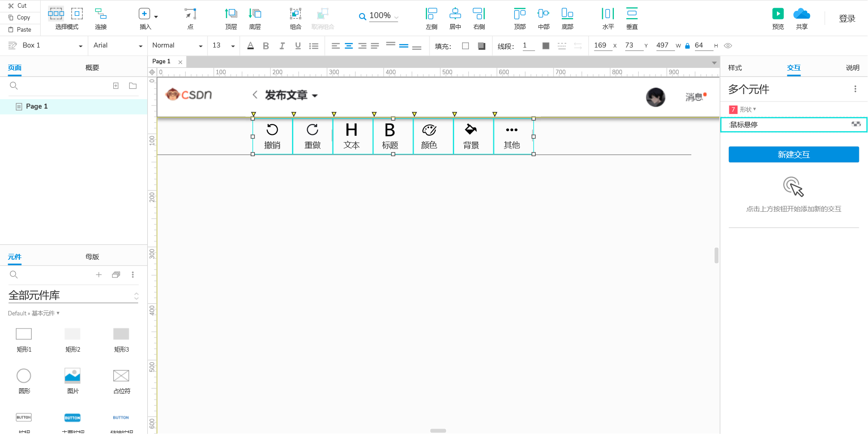
Task: Select the 点 point tool
Action: pos(190,19)
